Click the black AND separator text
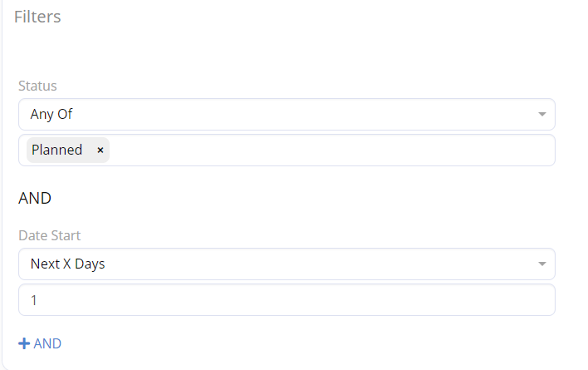The width and height of the screenshot is (588, 370). click(35, 198)
